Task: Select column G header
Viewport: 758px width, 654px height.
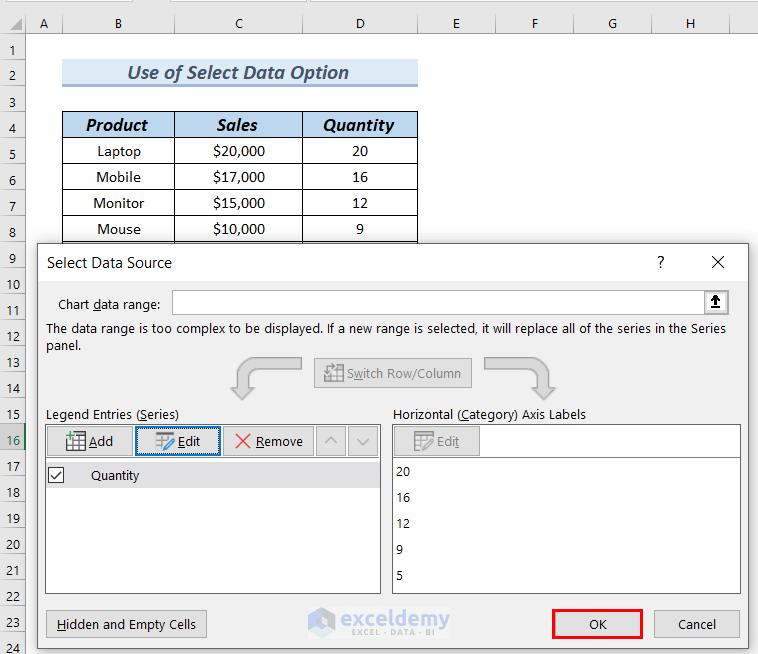Action: 612,23
